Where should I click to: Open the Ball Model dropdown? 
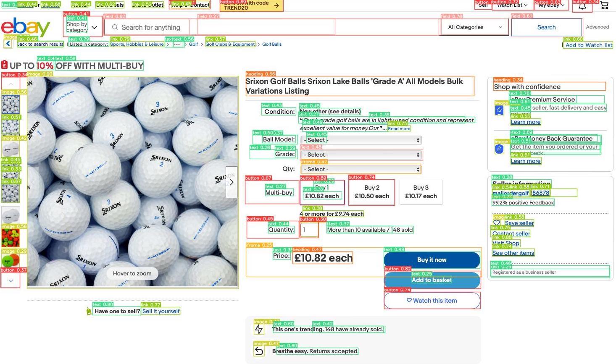coord(361,140)
